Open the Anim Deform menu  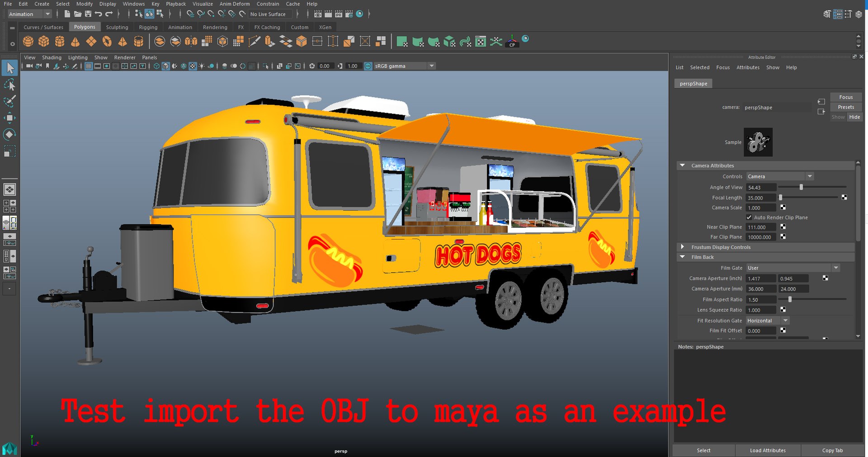coord(235,4)
